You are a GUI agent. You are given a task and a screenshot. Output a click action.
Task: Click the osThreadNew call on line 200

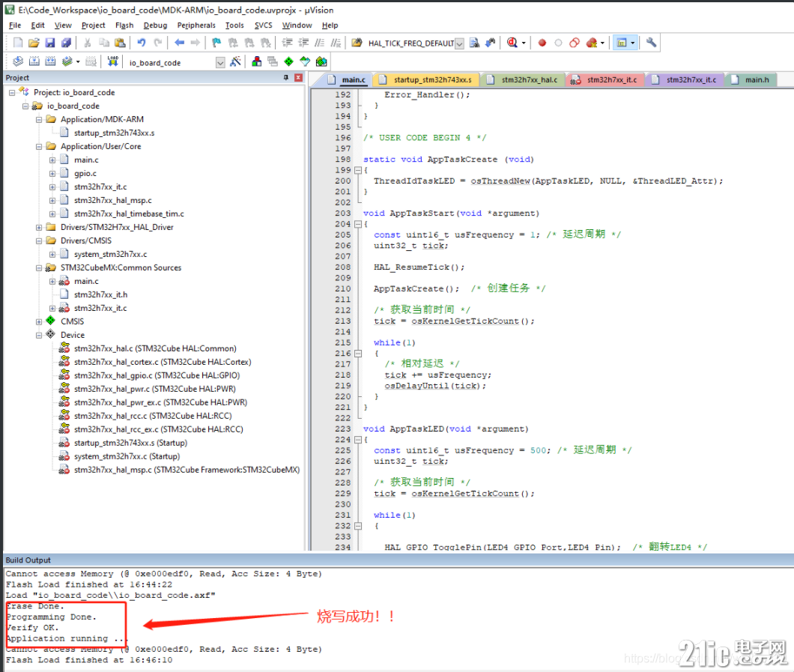click(500, 181)
